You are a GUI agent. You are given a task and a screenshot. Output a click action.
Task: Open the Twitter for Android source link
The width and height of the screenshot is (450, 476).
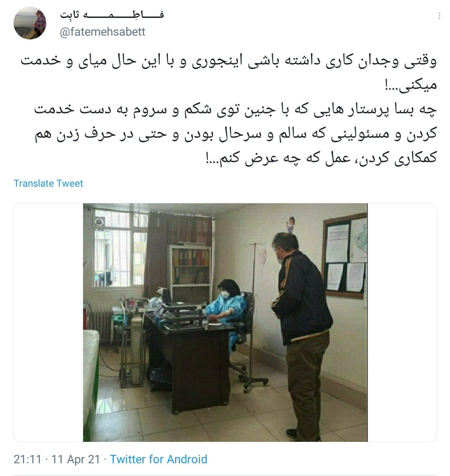159,459
